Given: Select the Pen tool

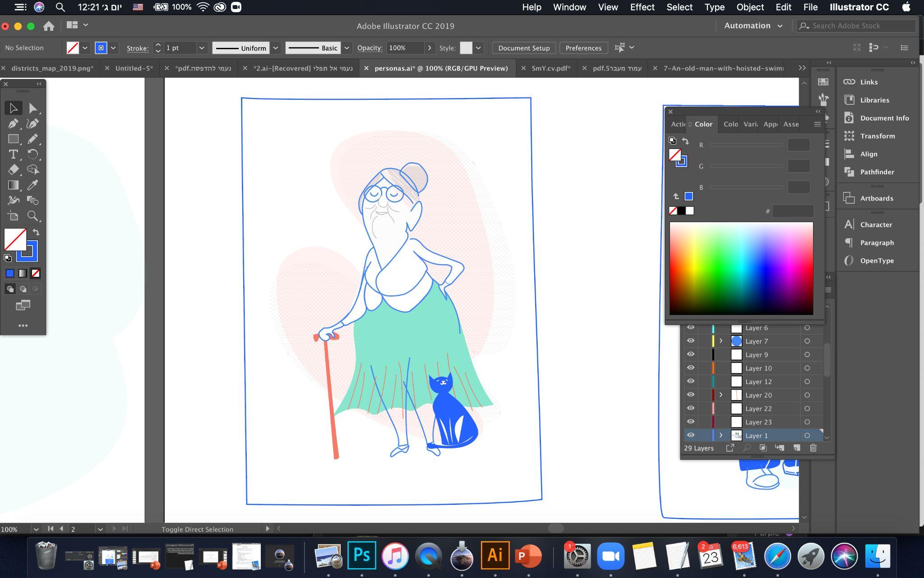Looking at the screenshot, I should pos(13,123).
